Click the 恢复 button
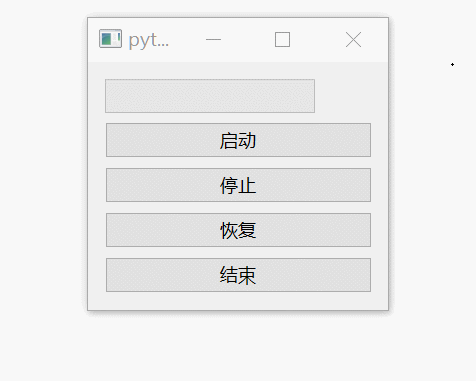476x381 pixels. click(x=238, y=230)
